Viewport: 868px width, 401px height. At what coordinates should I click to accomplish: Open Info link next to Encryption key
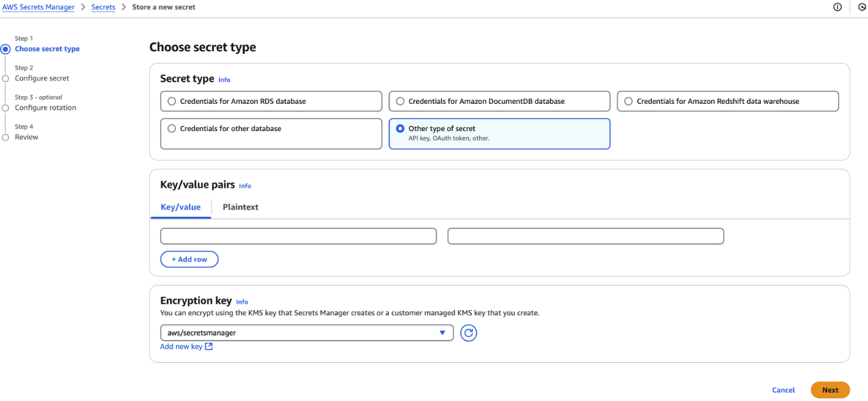[242, 302]
